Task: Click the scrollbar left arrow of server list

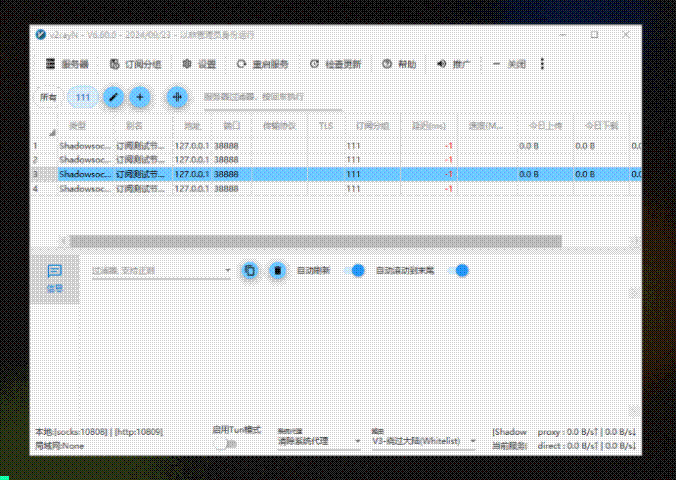Action: click(63, 241)
